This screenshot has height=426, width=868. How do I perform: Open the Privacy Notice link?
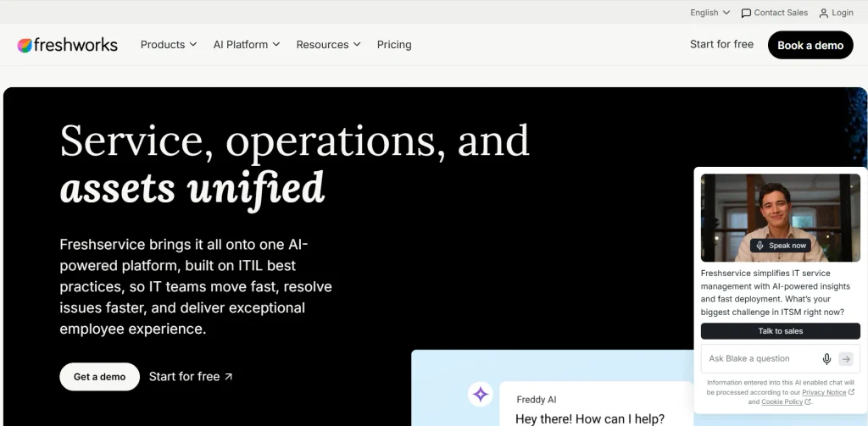coord(824,392)
